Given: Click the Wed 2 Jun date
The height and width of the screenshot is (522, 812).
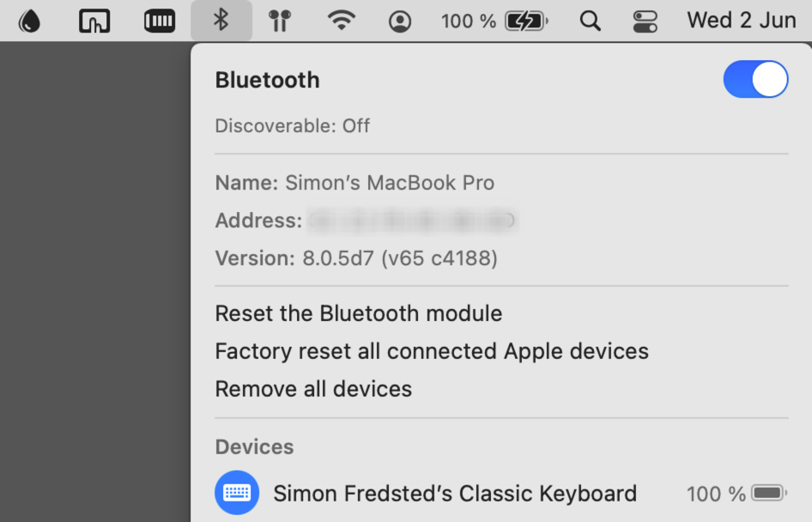Looking at the screenshot, I should tap(742, 21).
